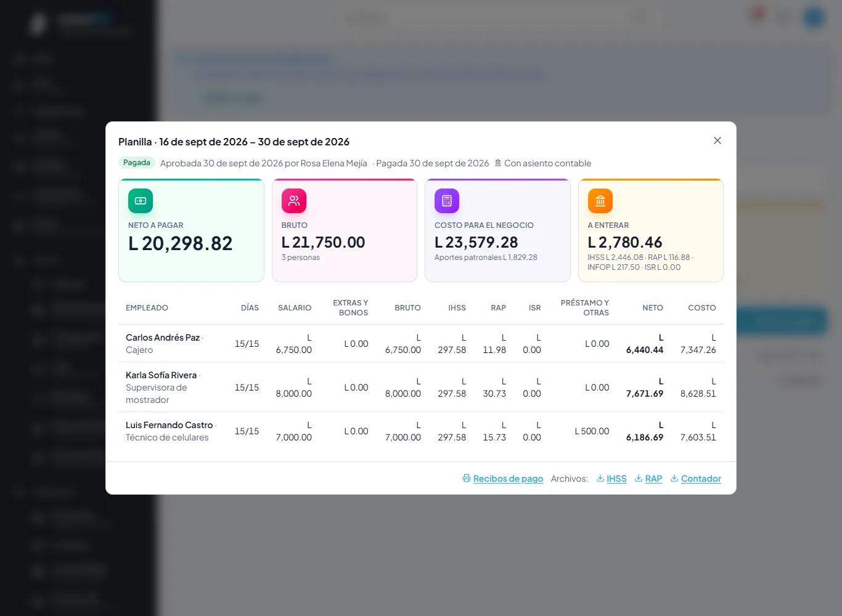Click the download icon beside Contador
The width and height of the screenshot is (842, 616).
tap(674, 479)
